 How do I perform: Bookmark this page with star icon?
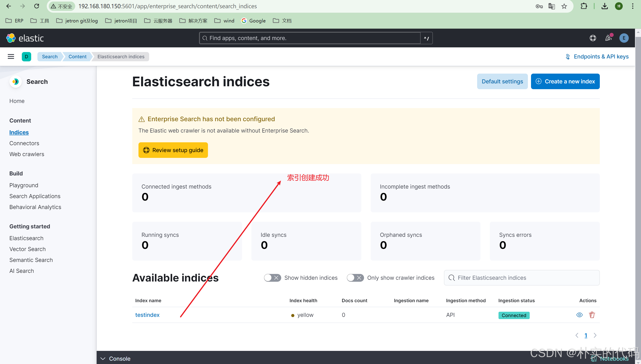click(x=564, y=6)
